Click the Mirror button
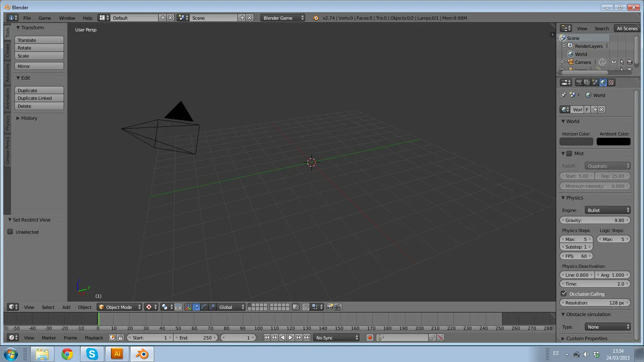 click(39, 66)
